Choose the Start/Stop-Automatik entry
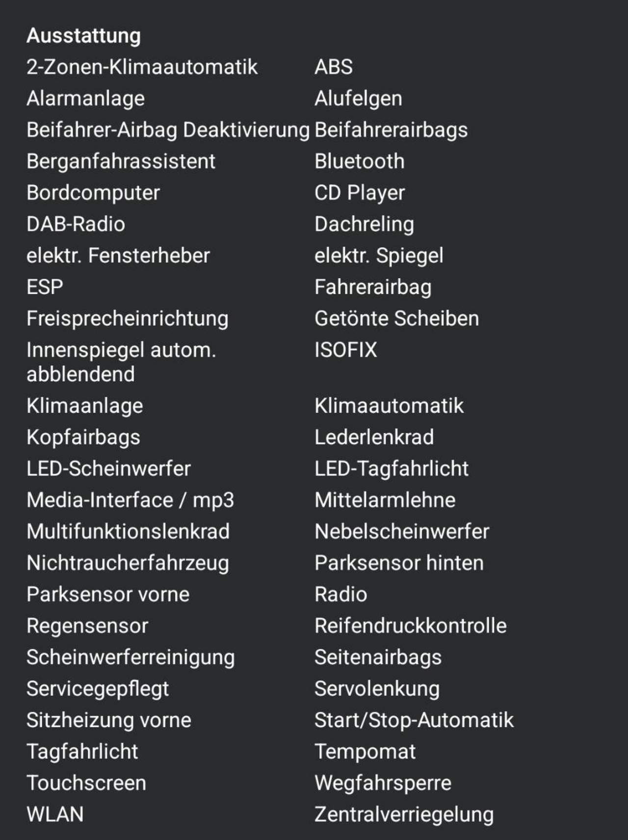This screenshot has height=840, width=628. click(x=414, y=720)
